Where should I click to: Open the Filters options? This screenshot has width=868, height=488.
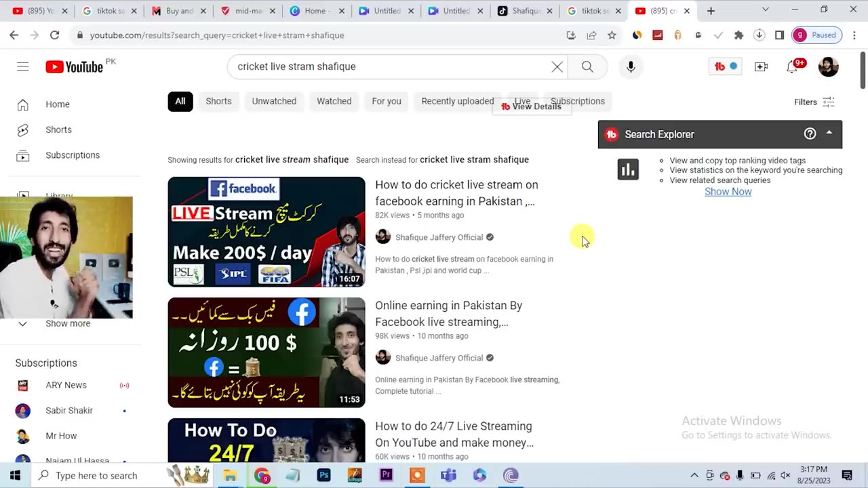tap(814, 102)
